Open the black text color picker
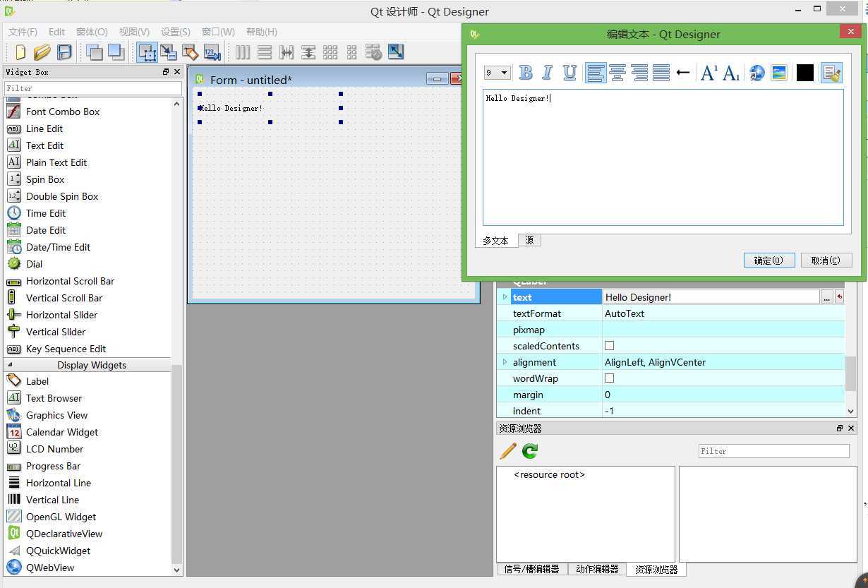Image resolution: width=868 pixels, height=588 pixels. coord(805,73)
